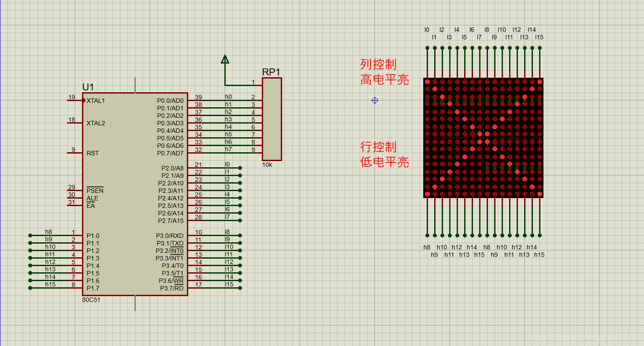Click the l0 net label beside P2.0
Viewport: 644px width, 346px height.
click(227, 164)
